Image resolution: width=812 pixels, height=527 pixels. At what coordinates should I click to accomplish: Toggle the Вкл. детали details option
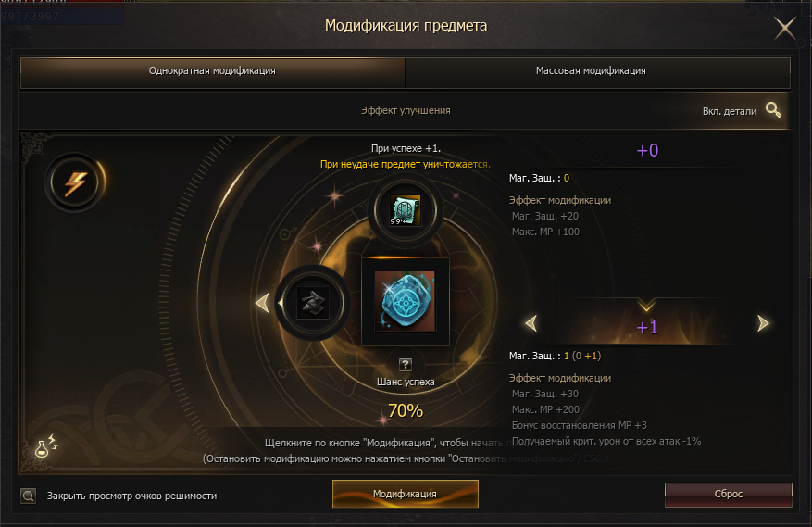pos(730,111)
